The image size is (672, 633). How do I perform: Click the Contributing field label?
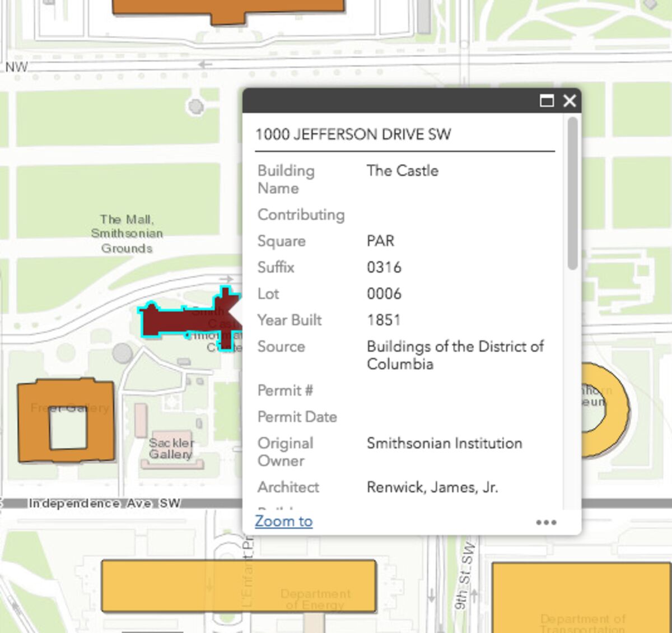pos(301,215)
